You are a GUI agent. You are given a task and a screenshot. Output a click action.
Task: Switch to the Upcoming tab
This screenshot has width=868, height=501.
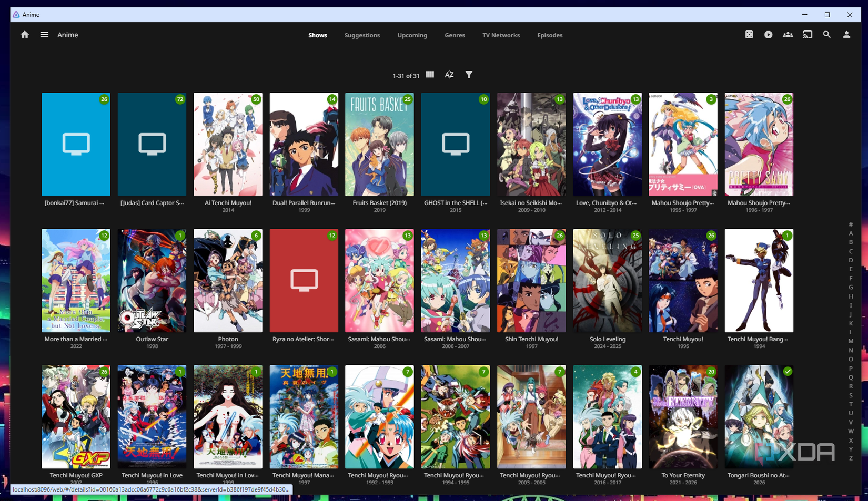(412, 35)
